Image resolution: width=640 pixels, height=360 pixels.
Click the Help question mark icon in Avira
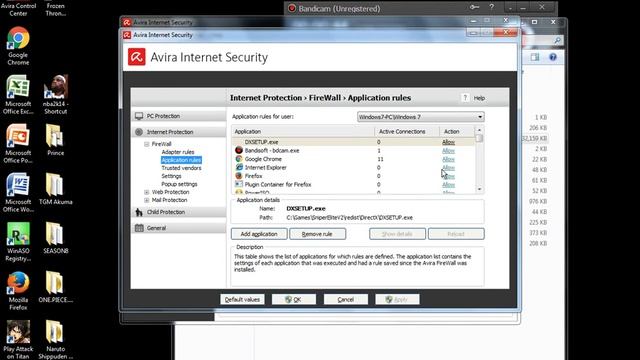[x=465, y=98]
